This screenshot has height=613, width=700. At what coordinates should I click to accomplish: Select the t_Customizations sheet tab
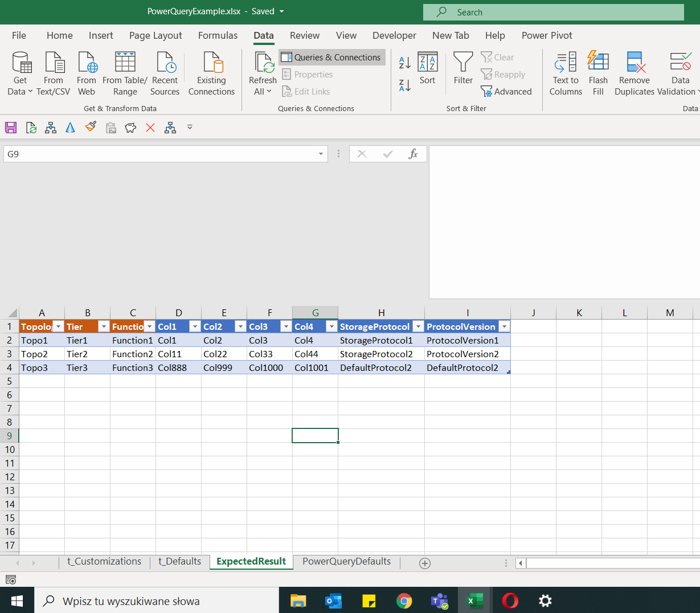(104, 562)
